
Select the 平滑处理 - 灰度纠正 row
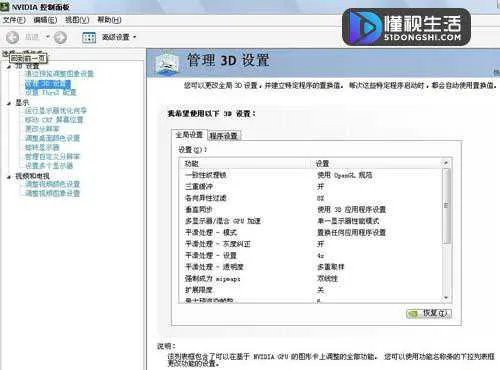311,244
